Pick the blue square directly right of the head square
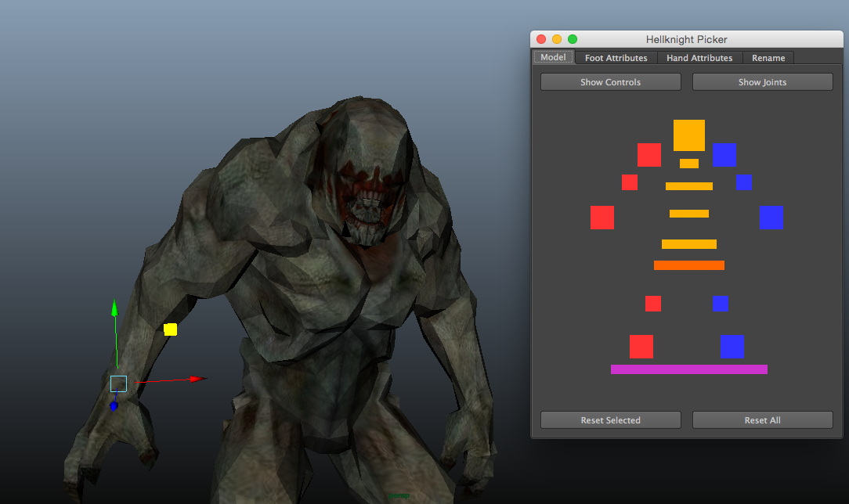The image size is (849, 504). pyautogui.click(x=724, y=155)
